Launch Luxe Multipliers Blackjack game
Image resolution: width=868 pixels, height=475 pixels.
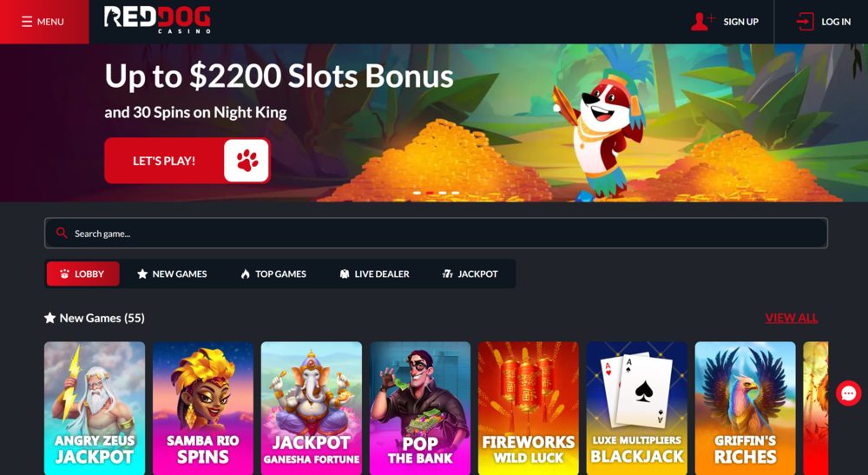pyautogui.click(x=636, y=408)
